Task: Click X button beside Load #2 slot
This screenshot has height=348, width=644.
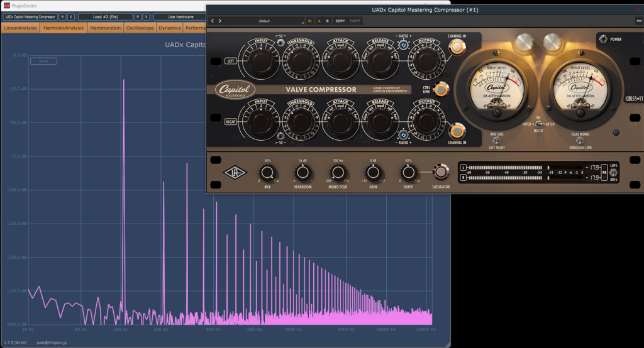Action: tap(146, 17)
